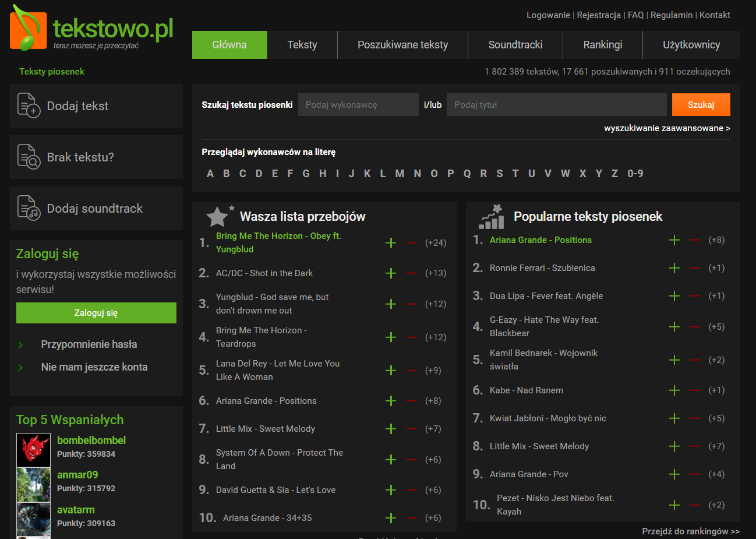Image resolution: width=756 pixels, height=539 pixels.
Task: Open the avatarm user profile name
Action: click(x=76, y=510)
